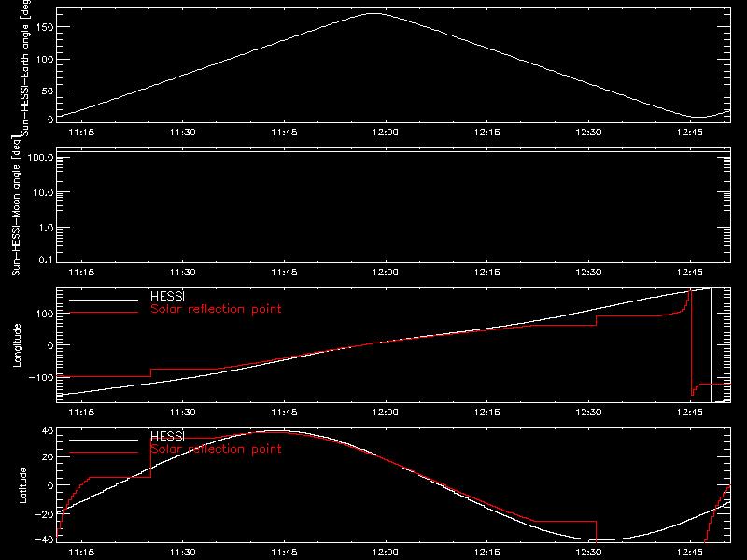The height and width of the screenshot is (560, 747).
Task: Click the peak of Sun-HESSI-Earth angle curve
Action: (x=374, y=14)
